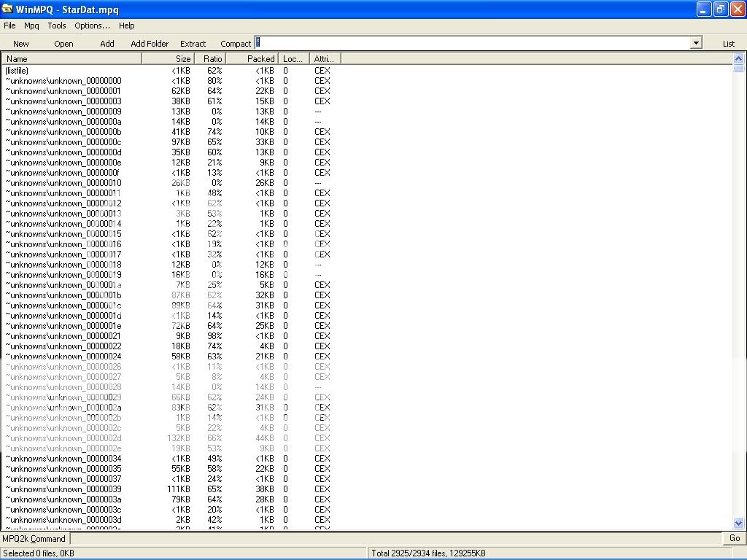Image resolution: width=747 pixels, height=560 pixels.
Task: Select file unknown_0000001e
Action: click(63, 326)
